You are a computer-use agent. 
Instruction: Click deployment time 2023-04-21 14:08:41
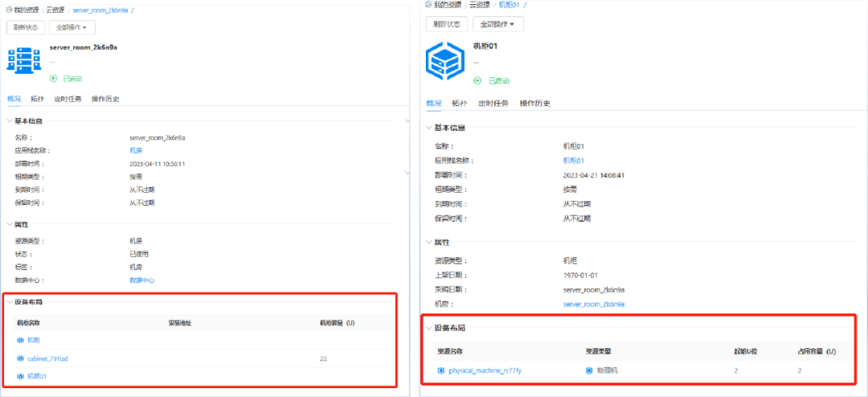click(593, 175)
